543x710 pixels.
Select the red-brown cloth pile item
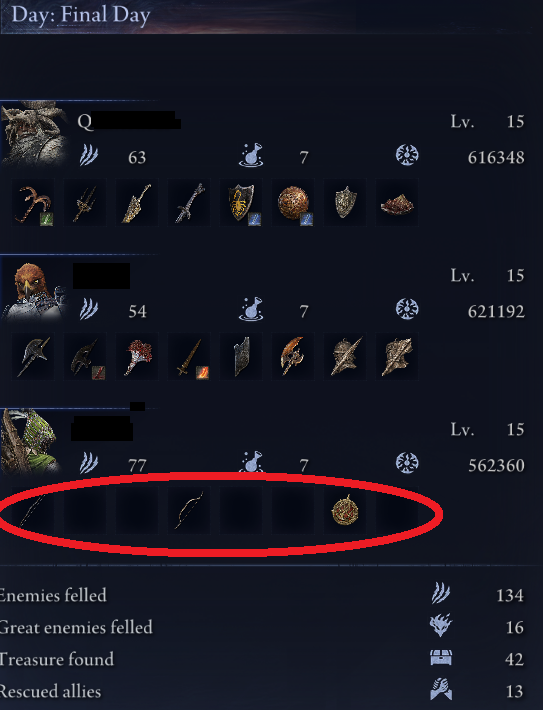pyautogui.click(x=397, y=202)
